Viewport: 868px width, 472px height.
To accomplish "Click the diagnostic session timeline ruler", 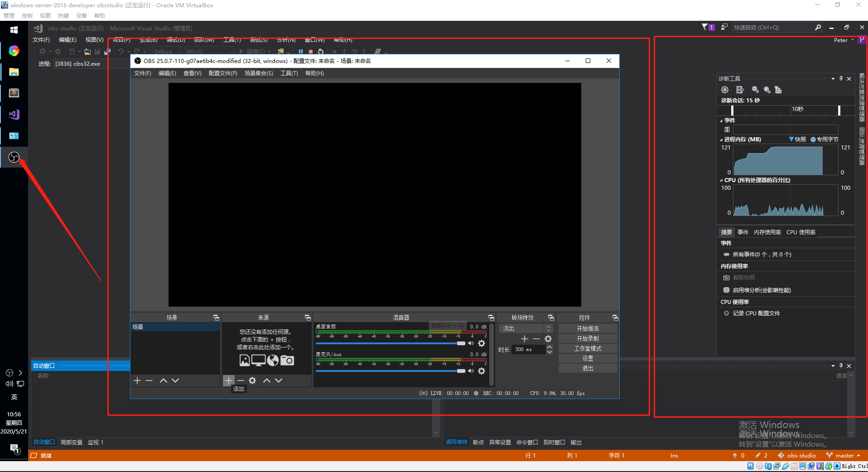I will [x=786, y=110].
